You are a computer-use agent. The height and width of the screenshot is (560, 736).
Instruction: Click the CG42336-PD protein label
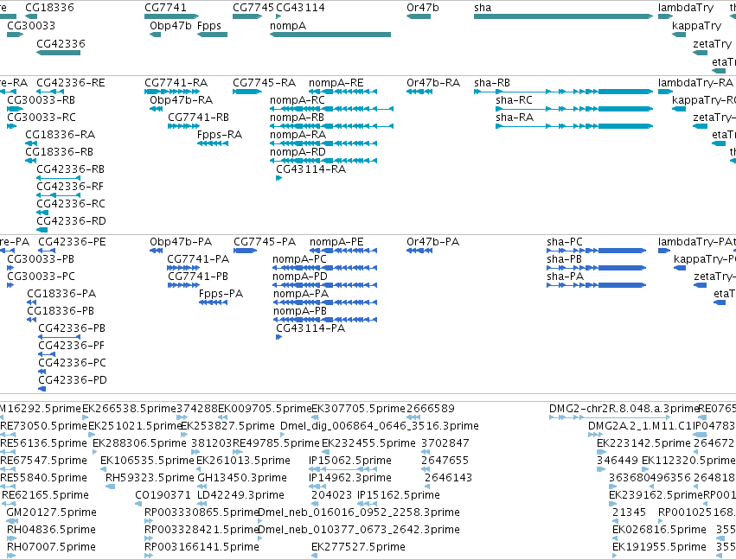click(x=73, y=380)
